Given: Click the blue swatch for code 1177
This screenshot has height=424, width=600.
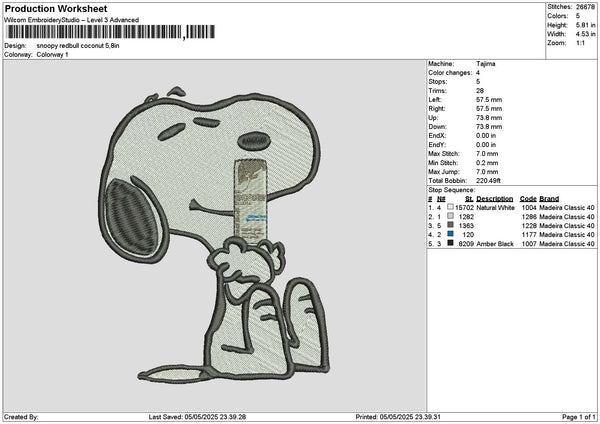Looking at the screenshot, I should click(x=450, y=234).
